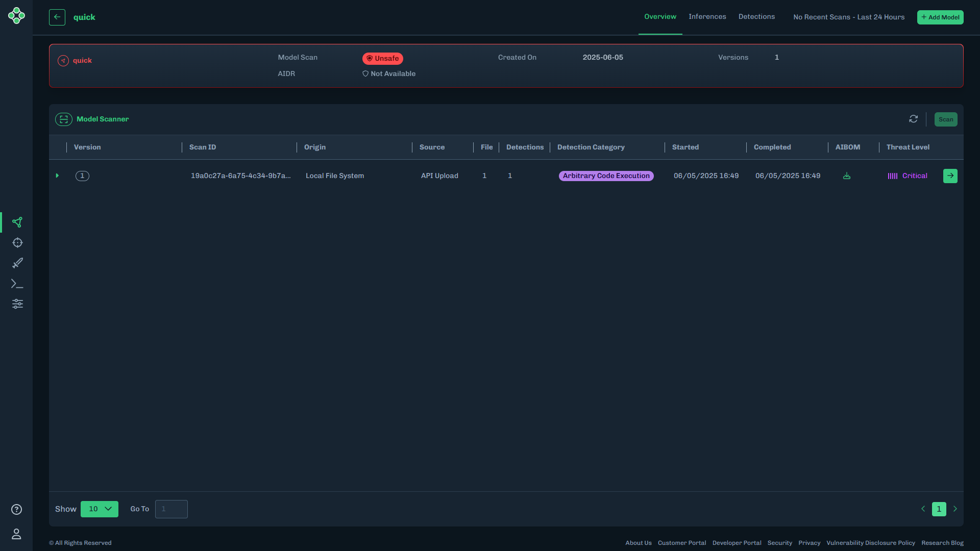Click the Add Model button
The height and width of the screenshot is (551, 980).
pyautogui.click(x=940, y=17)
